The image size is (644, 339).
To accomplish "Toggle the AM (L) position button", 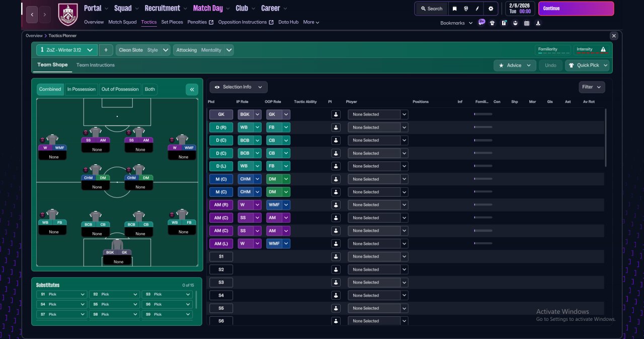I will point(221,244).
